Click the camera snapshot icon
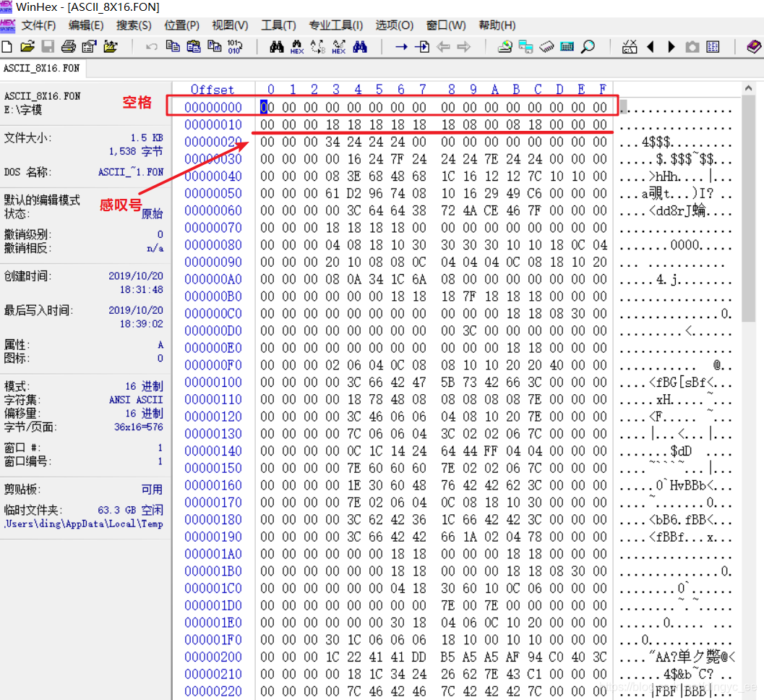764x700 pixels. (x=692, y=47)
